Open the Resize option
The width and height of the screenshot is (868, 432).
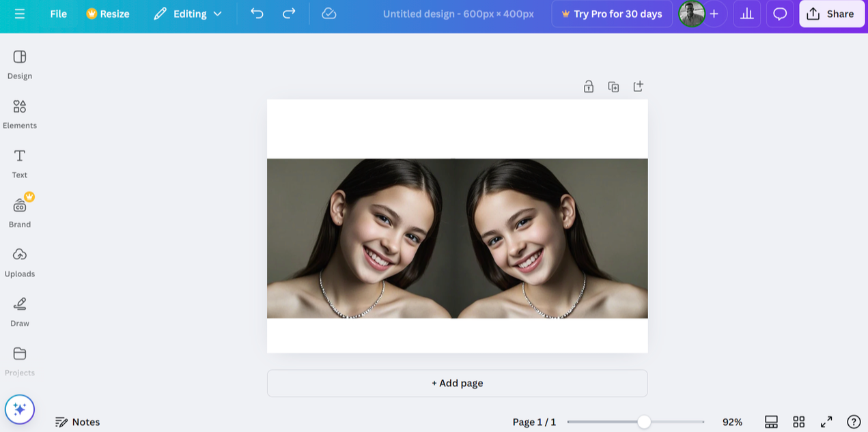click(108, 14)
